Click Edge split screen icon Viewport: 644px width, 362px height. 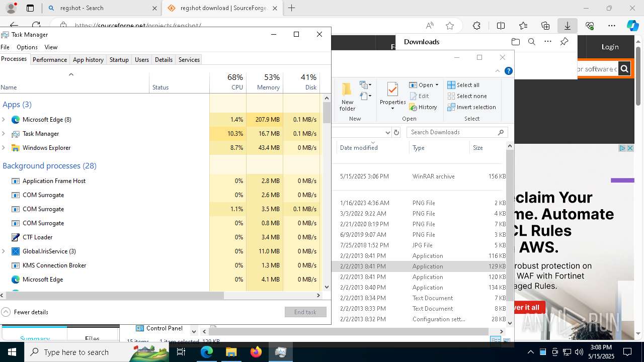click(x=501, y=26)
